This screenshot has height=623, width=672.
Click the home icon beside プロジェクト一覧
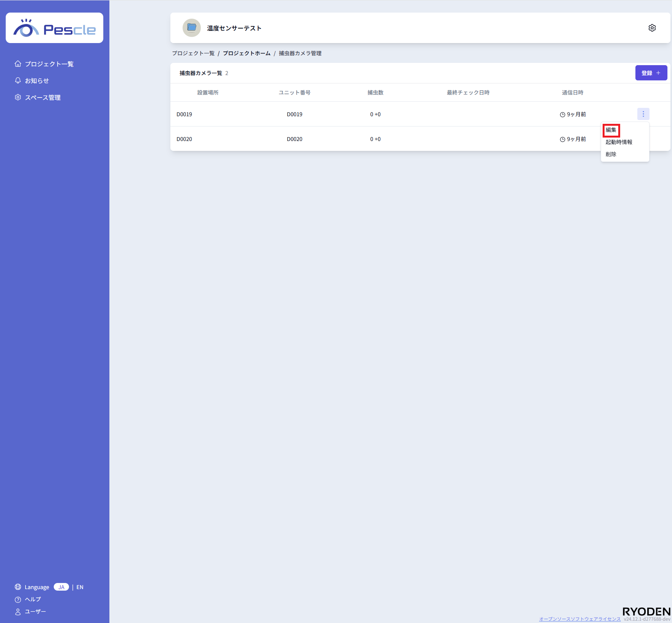click(18, 64)
